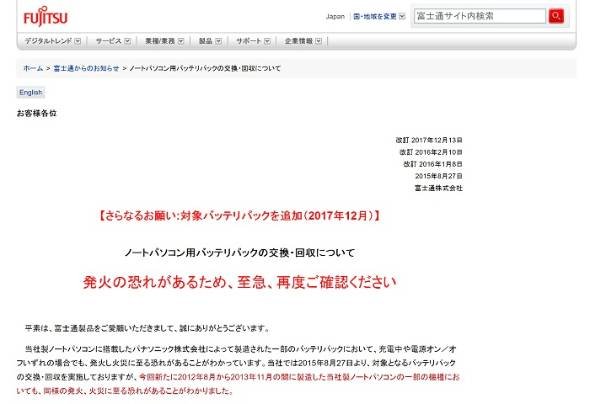Open the 企業情報 menu
The image size is (590, 404).
(x=298, y=41)
